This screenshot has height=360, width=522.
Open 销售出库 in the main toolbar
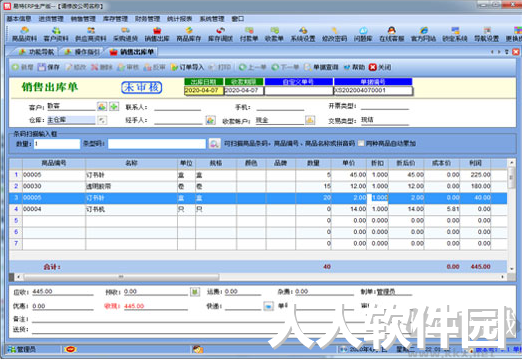[157, 34]
